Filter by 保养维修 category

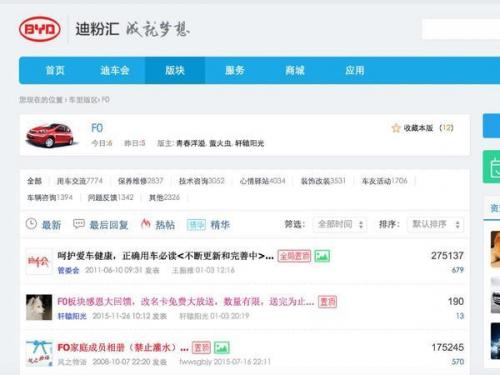pos(141,181)
